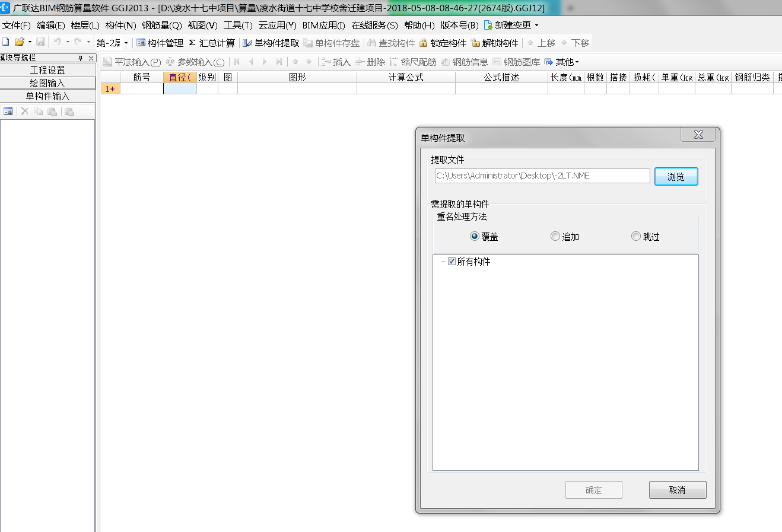This screenshot has width=782, height=532.
Task: Open 工具(T) menu
Action: (x=238, y=26)
